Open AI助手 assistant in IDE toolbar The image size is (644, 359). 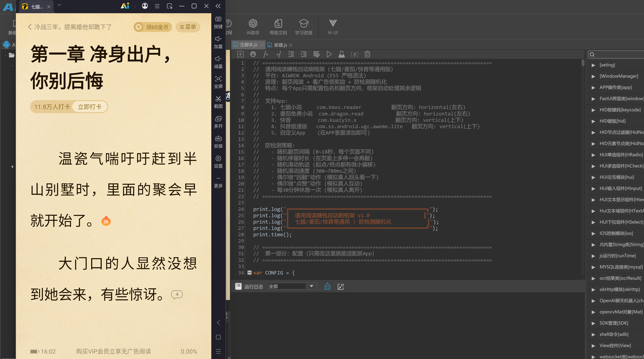[x=253, y=27]
